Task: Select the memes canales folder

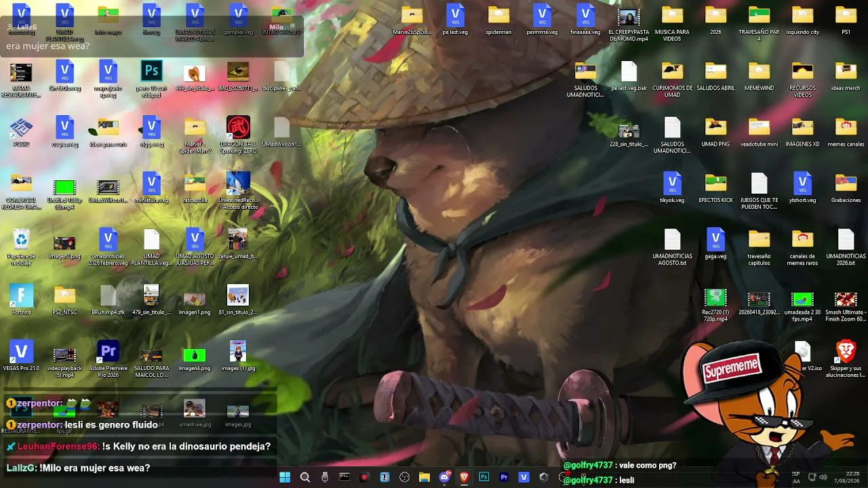Action: point(846,131)
